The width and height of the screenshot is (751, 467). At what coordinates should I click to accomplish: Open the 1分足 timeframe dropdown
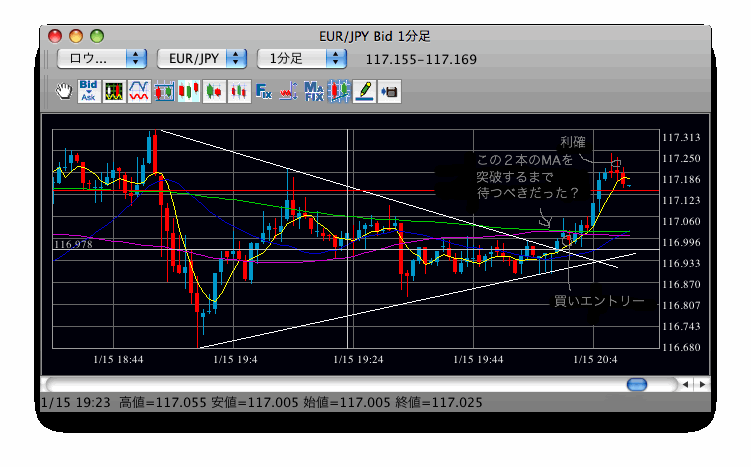pos(302,59)
